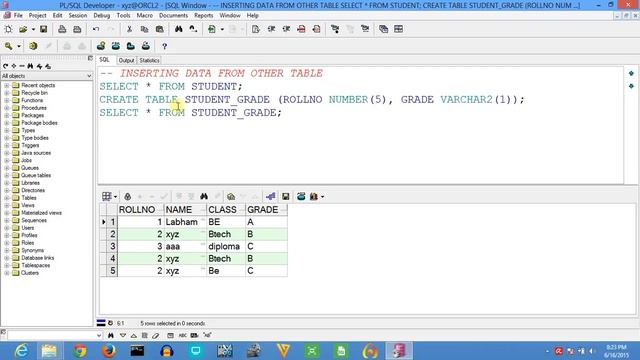Click the ROLLNO column header
This screenshot has width=640, height=360.
click(140, 210)
